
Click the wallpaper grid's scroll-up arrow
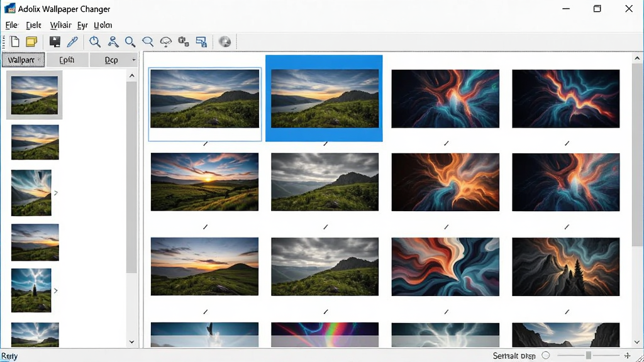(637, 58)
